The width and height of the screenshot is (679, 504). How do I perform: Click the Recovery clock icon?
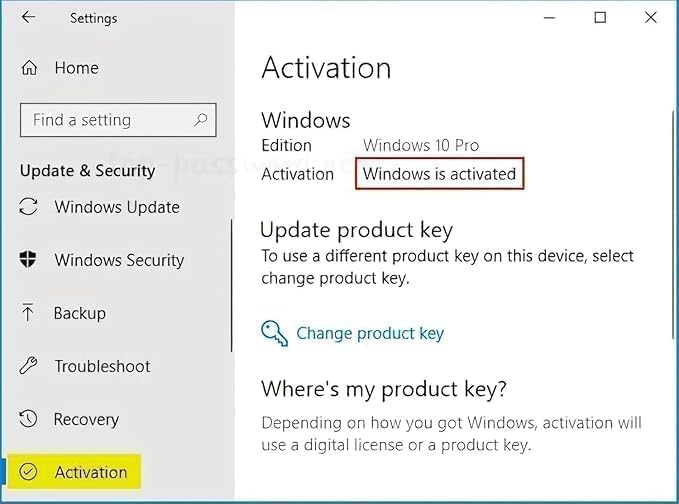(x=29, y=419)
